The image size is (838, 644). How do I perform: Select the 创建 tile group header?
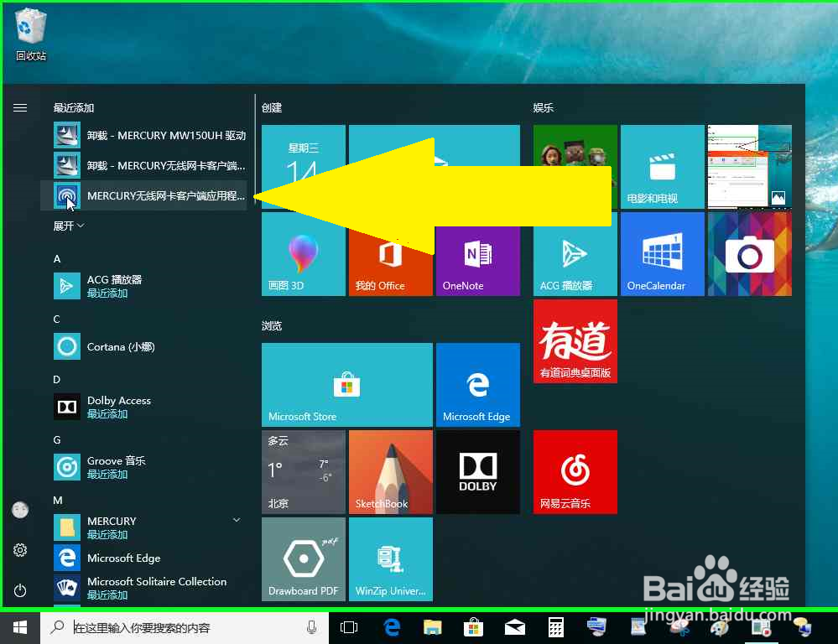(x=272, y=108)
